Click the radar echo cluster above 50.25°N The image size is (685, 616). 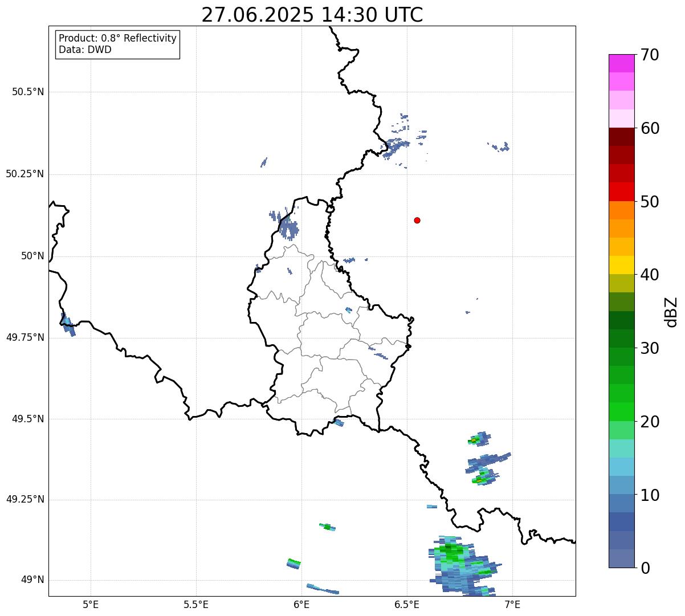403,140
